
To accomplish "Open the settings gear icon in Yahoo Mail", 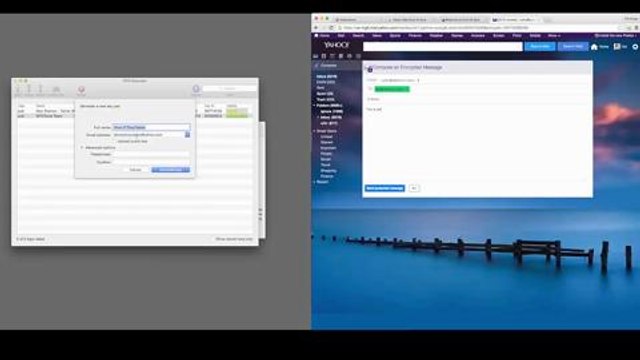I will [635, 47].
